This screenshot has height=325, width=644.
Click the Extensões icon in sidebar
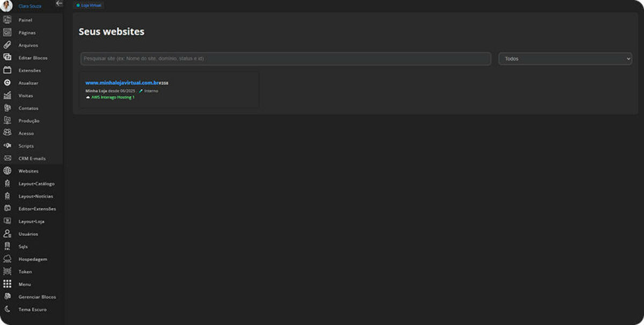click(8, 70)
